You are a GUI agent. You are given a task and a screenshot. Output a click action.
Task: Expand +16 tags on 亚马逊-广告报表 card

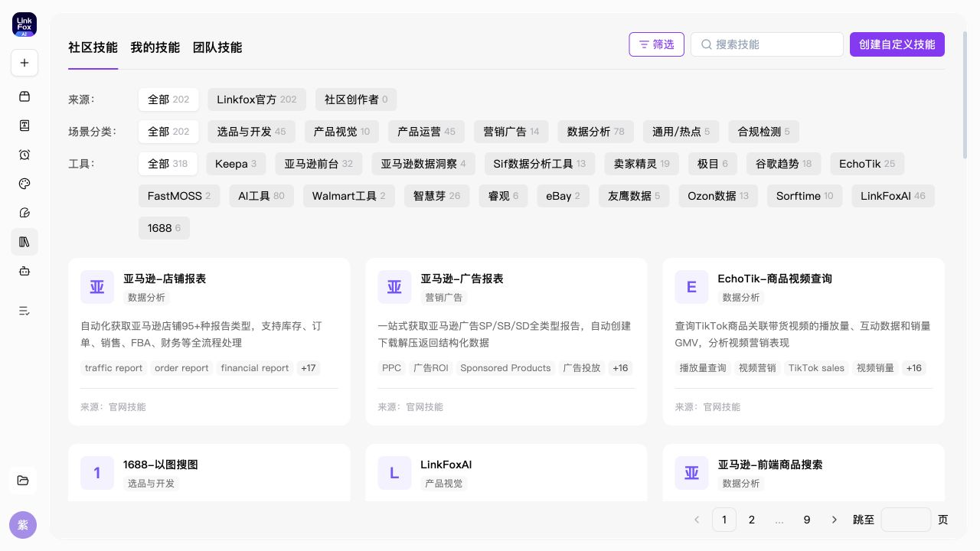pos(620,368)
